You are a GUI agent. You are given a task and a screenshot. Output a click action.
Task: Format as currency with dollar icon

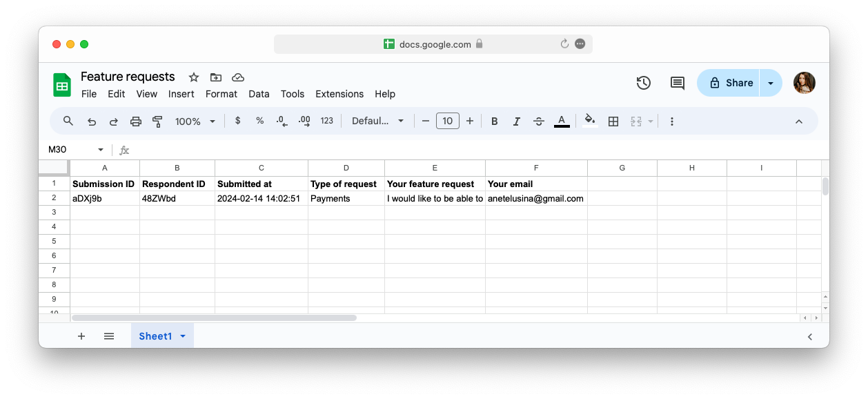pyautogui.click(x=238, y=121)
